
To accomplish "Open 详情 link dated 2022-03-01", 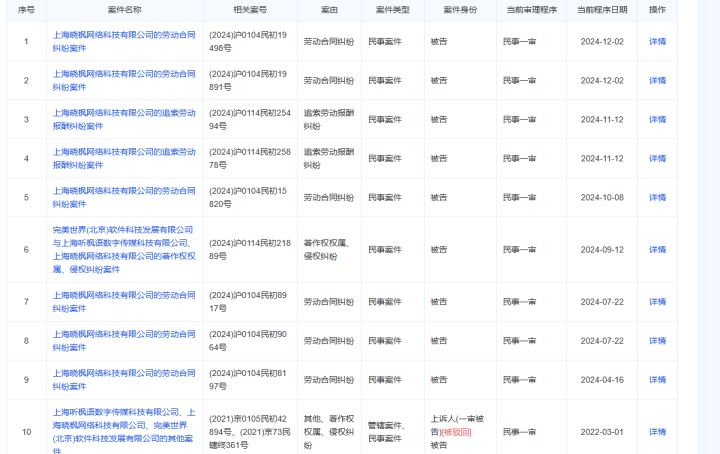I will (x=657, y=432).
